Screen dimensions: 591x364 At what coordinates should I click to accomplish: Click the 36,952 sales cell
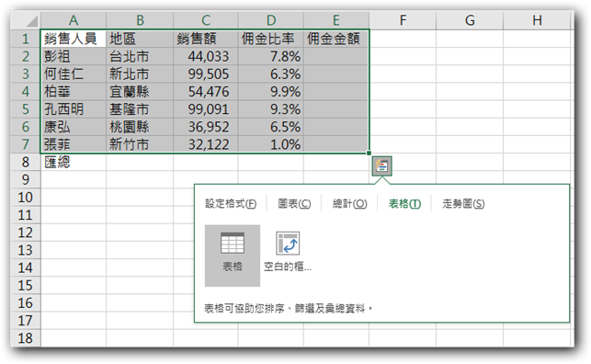tap(206, 127)
